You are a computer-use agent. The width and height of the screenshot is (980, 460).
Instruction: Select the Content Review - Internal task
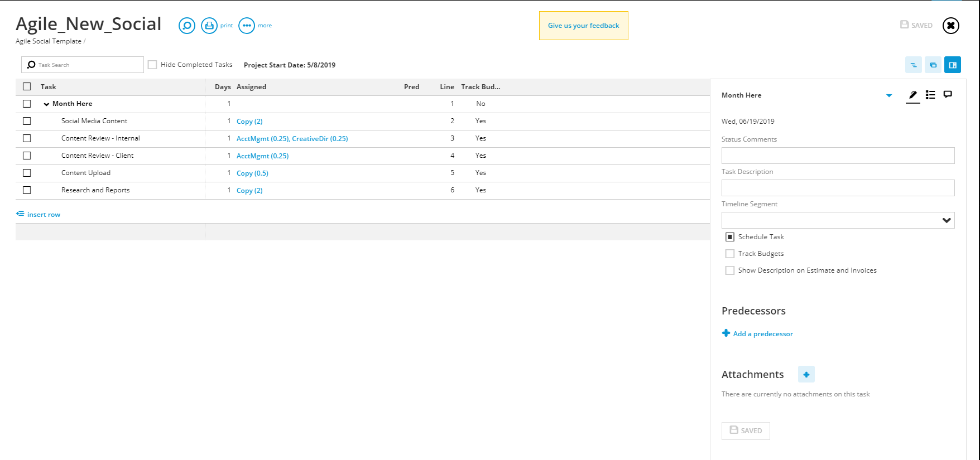coord(100,138)
